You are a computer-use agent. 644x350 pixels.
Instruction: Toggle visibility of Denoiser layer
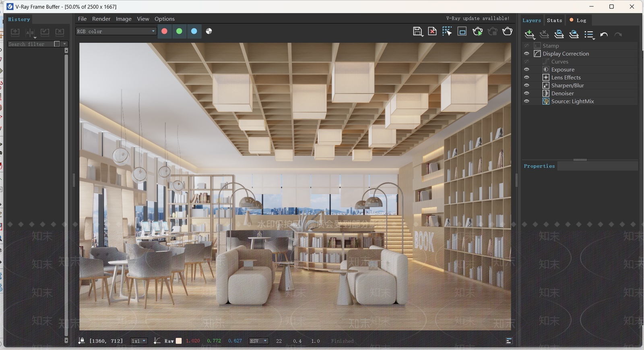(526, 93)
